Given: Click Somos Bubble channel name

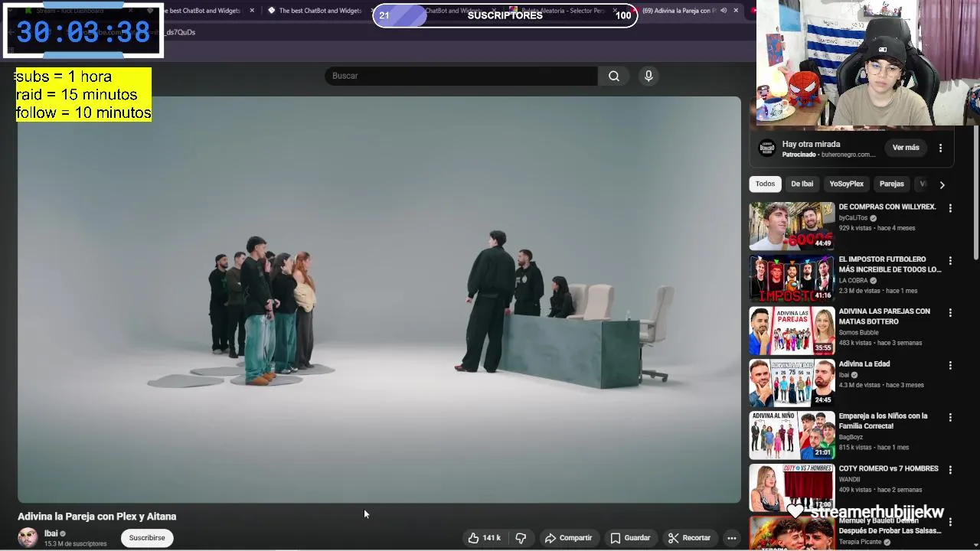Looking at the screenshot, I should 859,333.
